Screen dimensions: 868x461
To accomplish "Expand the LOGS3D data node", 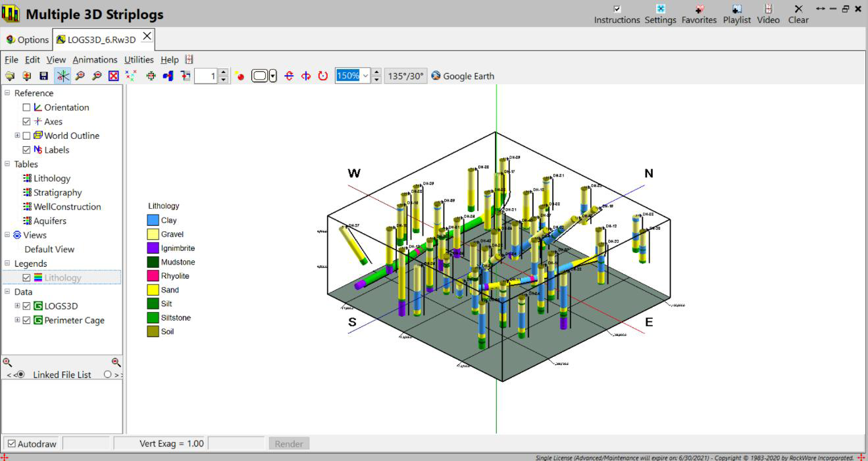I will (x=17, y=306).
